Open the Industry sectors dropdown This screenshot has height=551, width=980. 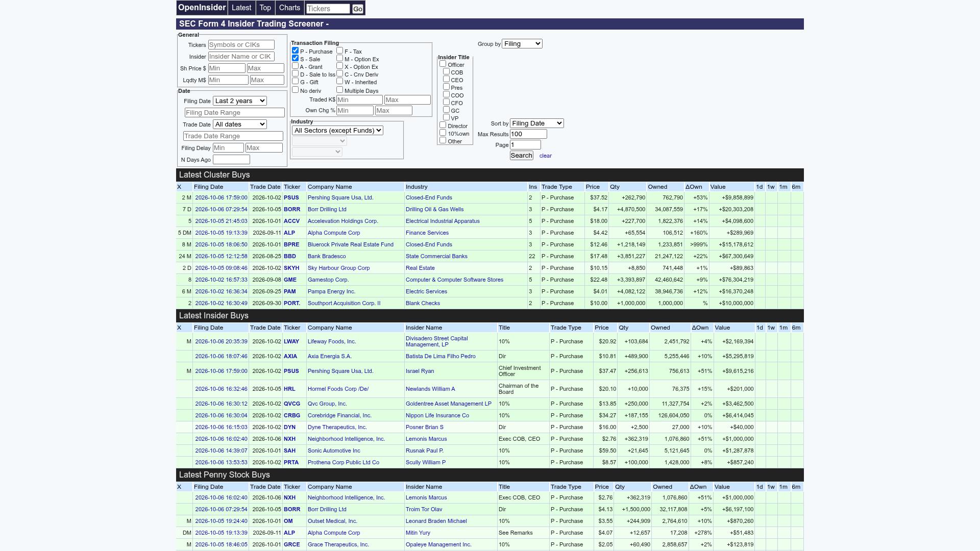(x=337, y=131)
